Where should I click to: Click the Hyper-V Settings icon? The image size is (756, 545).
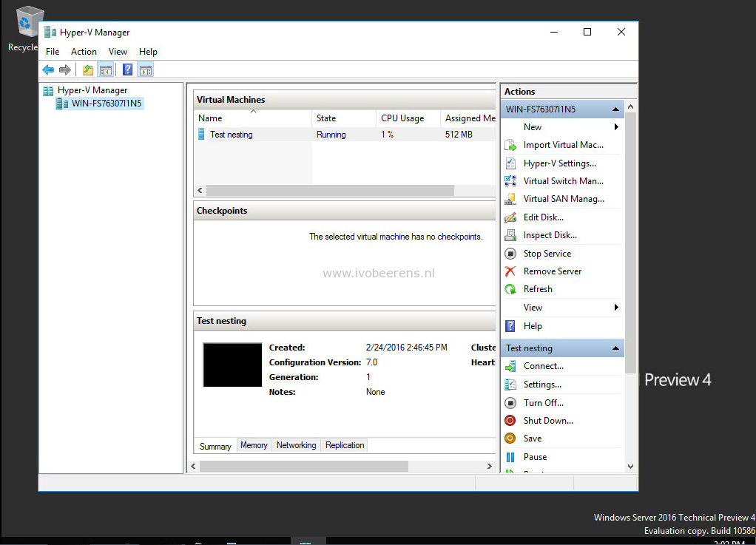coord(510,163)
